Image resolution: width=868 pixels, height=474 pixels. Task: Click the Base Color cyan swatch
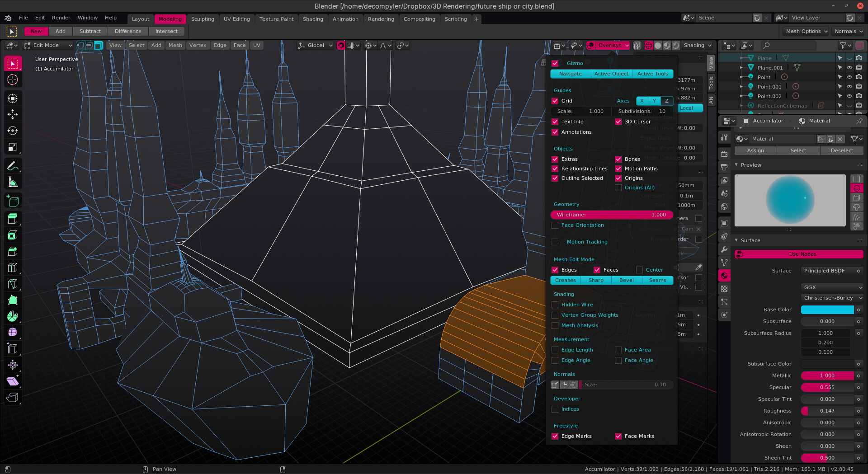[x=827, y=310]
